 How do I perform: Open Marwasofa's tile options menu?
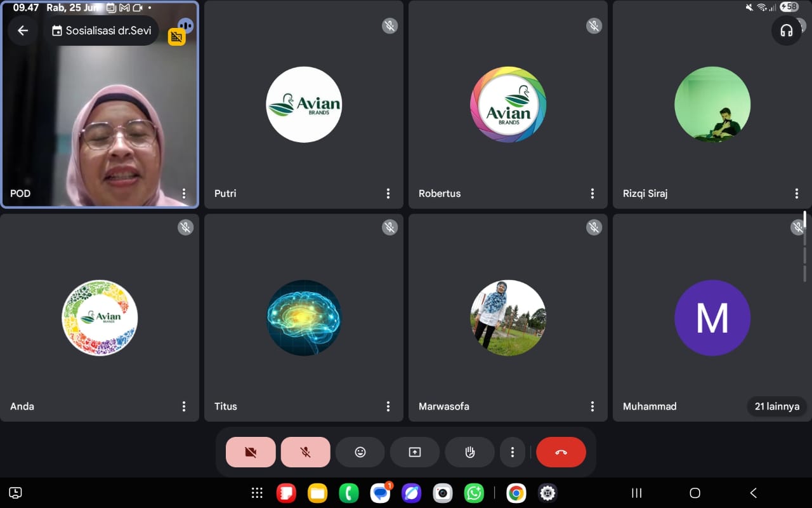(593, 406)
